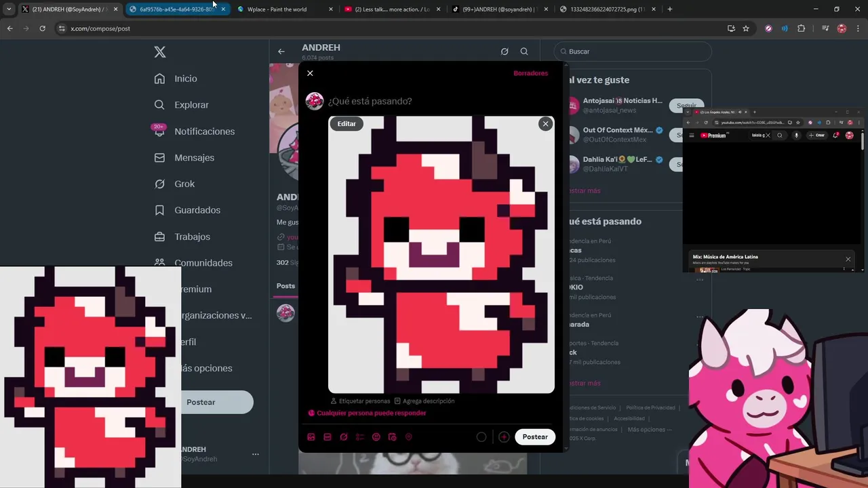Switch to Less talk... more action tab
Screen dimensions: 868x488
point(391,9)
